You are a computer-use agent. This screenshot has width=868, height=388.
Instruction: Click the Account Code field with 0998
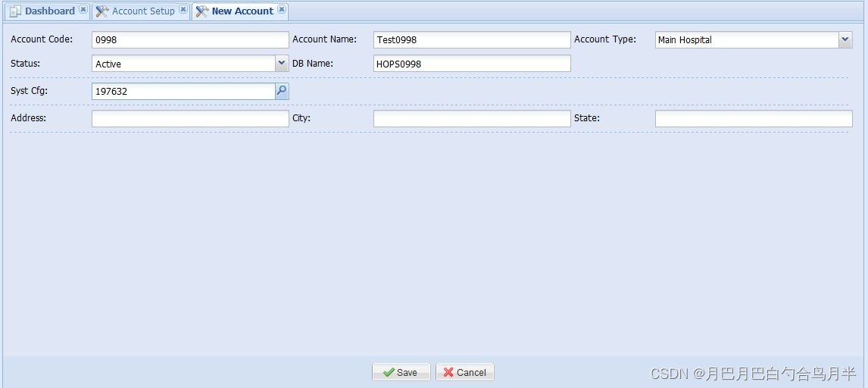click(x=190, y=40)
